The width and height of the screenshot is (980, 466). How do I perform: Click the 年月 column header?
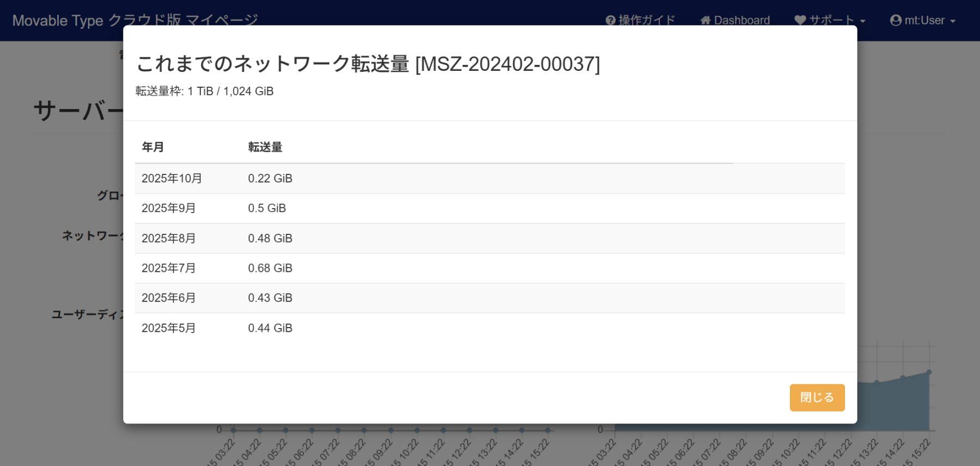[x=153, y=147]
